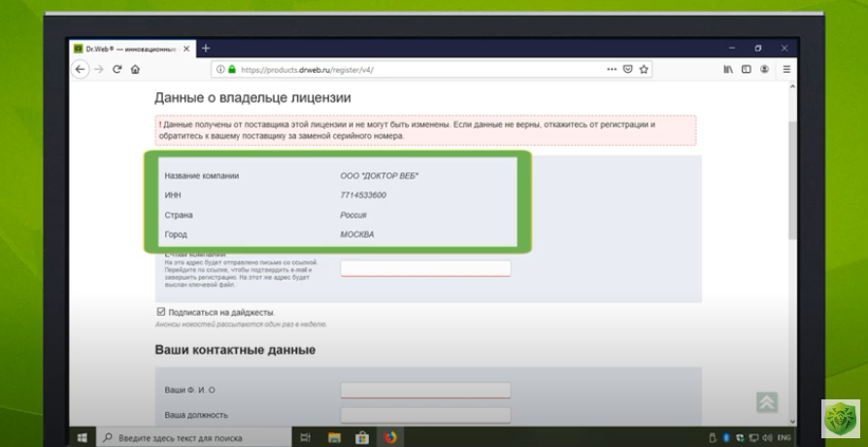
Task: Reload the page with the refresh icon
Action: [117, 69]
